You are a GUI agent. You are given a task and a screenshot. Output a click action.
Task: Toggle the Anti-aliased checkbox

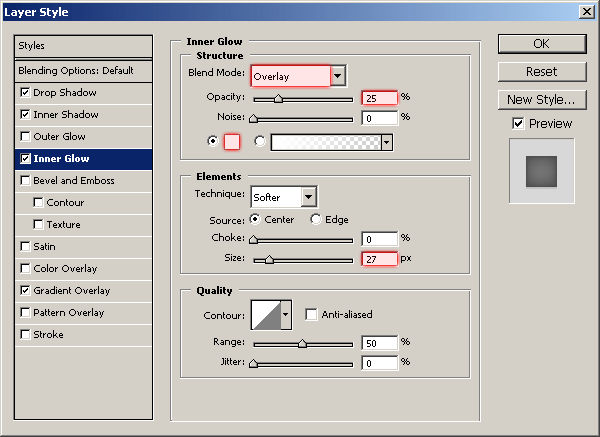(x=311, y=315)
